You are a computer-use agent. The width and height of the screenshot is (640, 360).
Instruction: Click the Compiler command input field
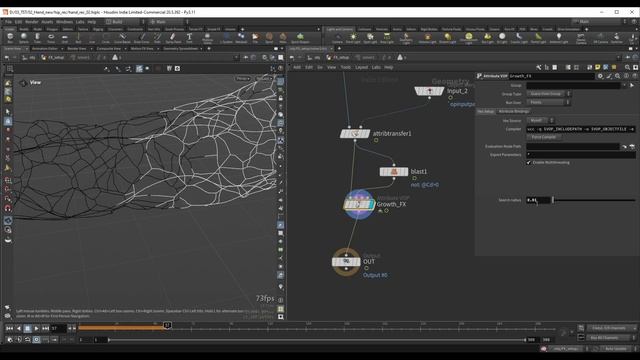coord(581,129)
